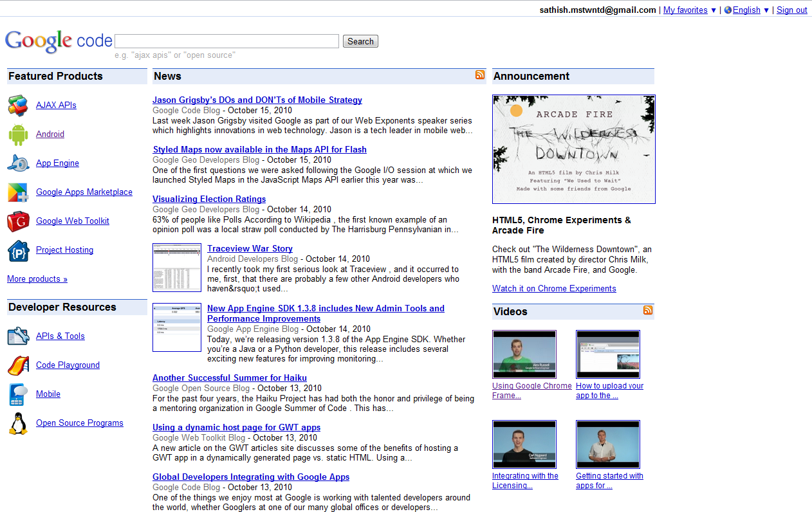Open the dynamic host page for GWT article

coord(236,427)
